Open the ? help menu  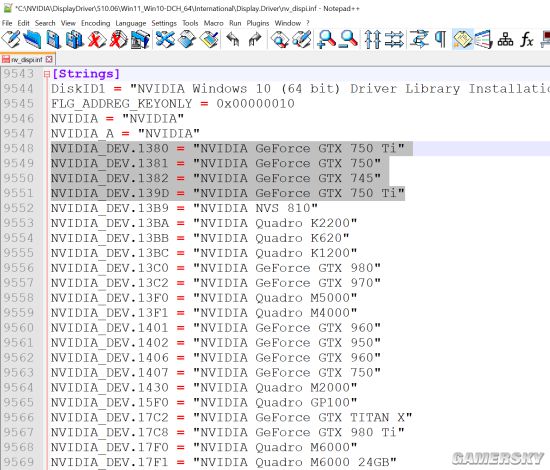pos(308,23)
